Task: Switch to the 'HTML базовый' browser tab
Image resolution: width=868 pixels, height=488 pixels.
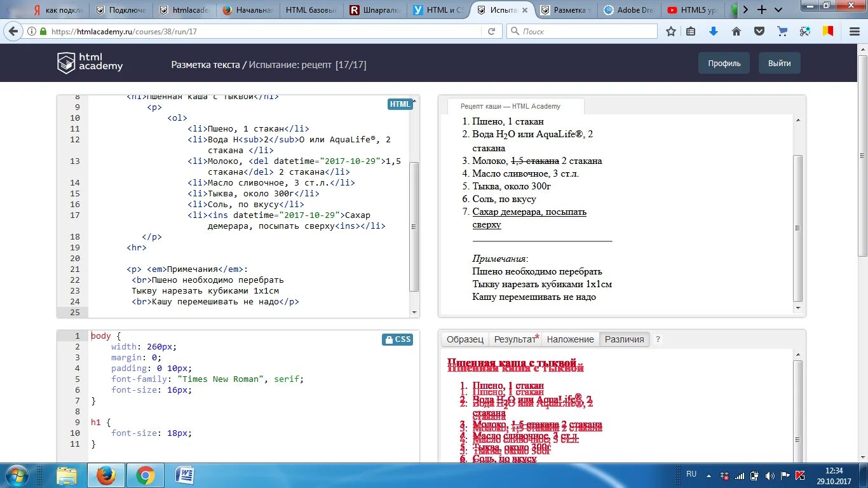Action: coord(311,10)
